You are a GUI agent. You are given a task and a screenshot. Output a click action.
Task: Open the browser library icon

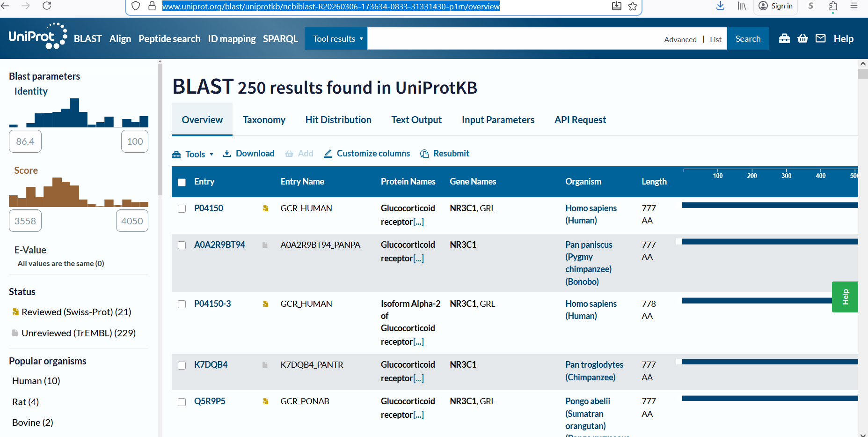(742, 6)
